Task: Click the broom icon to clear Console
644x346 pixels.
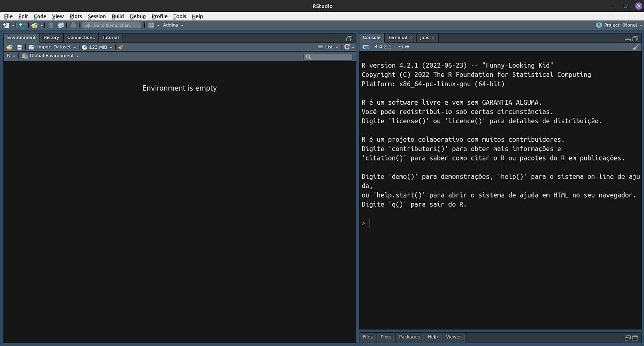Action: pos(636,47)
